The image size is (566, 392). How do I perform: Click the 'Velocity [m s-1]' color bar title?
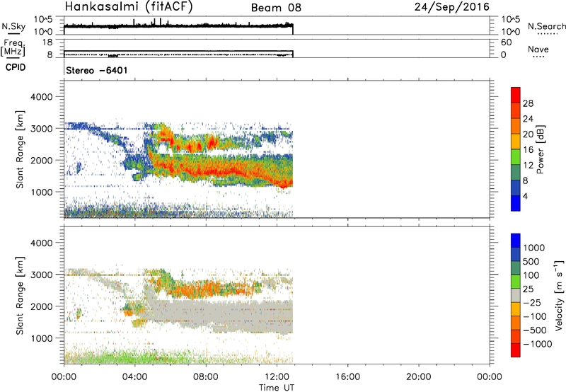(x=559, y=295)
